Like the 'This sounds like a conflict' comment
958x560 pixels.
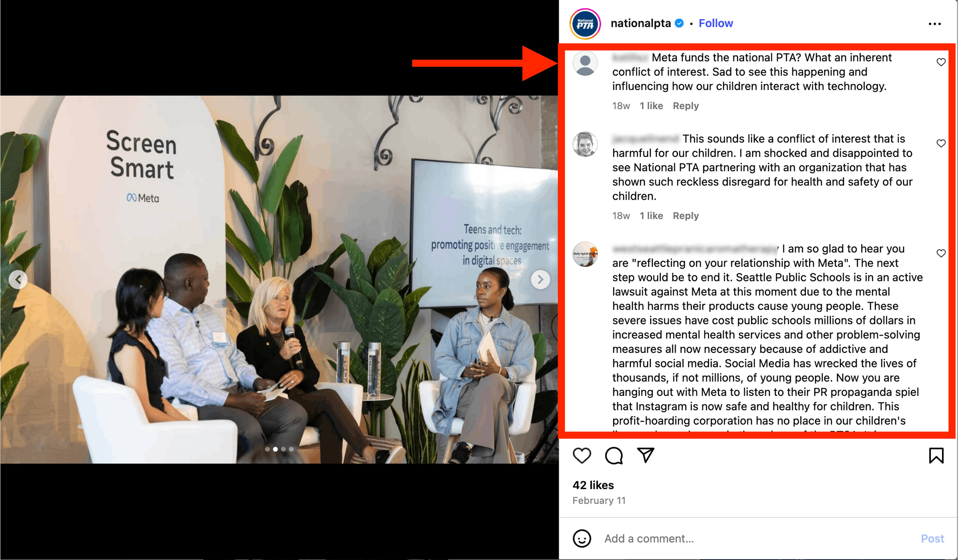[x=941, y=143]
